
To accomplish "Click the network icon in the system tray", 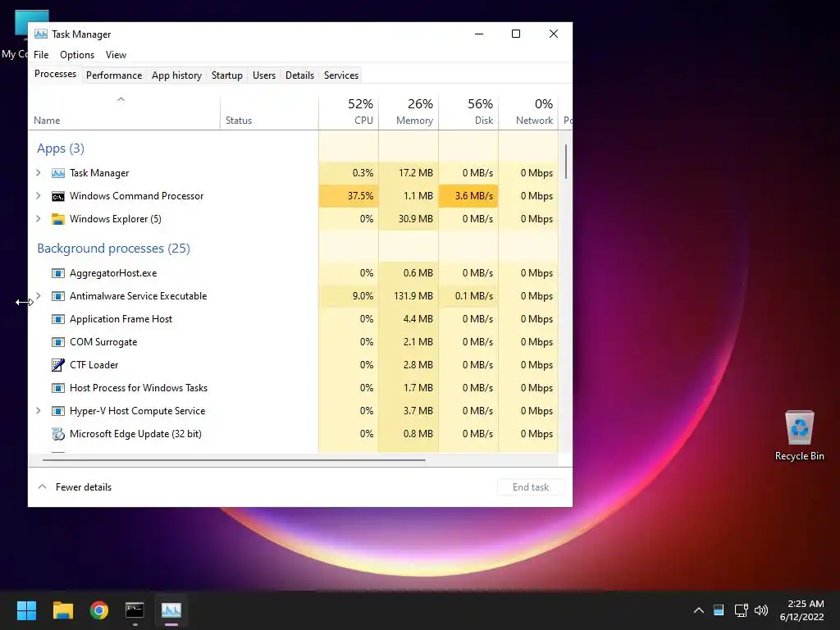I will pos(741,610).
